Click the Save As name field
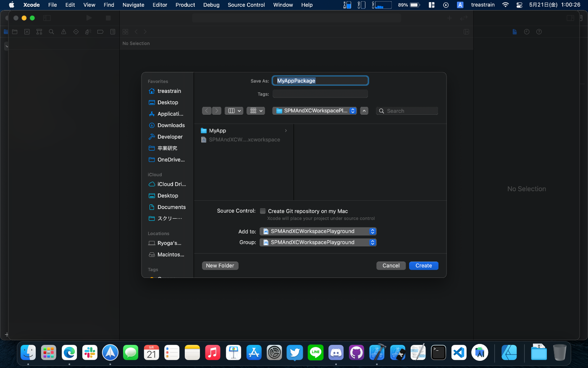Viewport: 588px width, 368px height. coord(320,81)
